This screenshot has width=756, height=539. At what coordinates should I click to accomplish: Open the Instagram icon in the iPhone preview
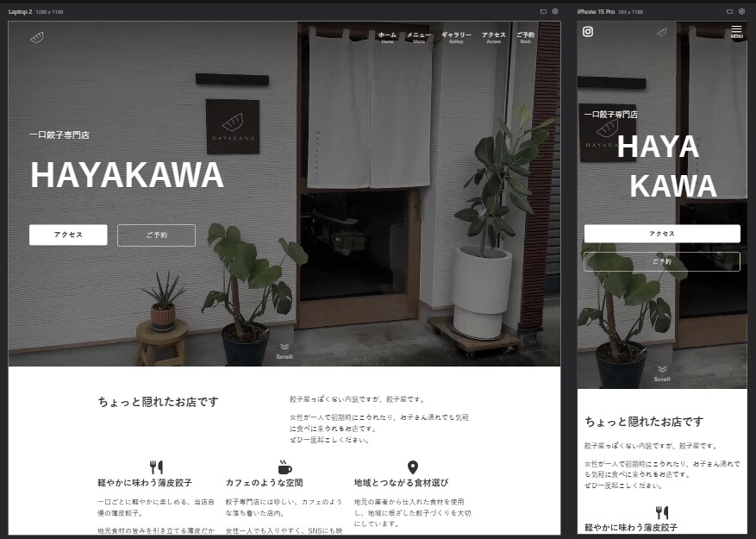pyautogui.click(x=588, y=32)
